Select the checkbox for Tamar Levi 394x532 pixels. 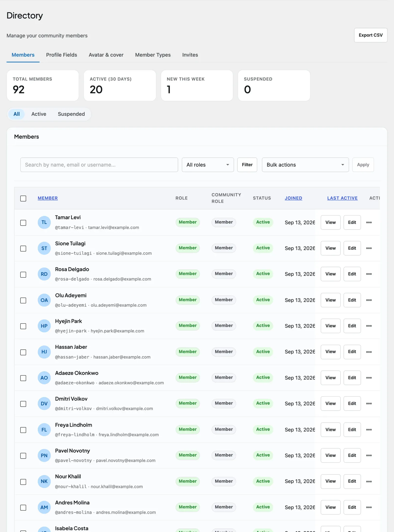tap(23, 223)
